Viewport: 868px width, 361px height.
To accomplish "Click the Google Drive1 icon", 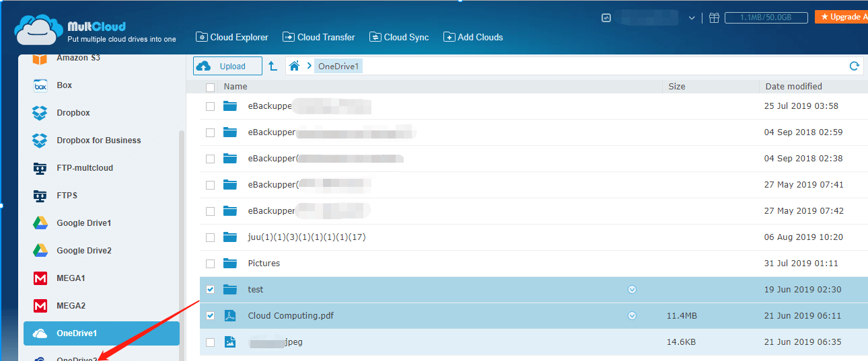I will [40, 223].
